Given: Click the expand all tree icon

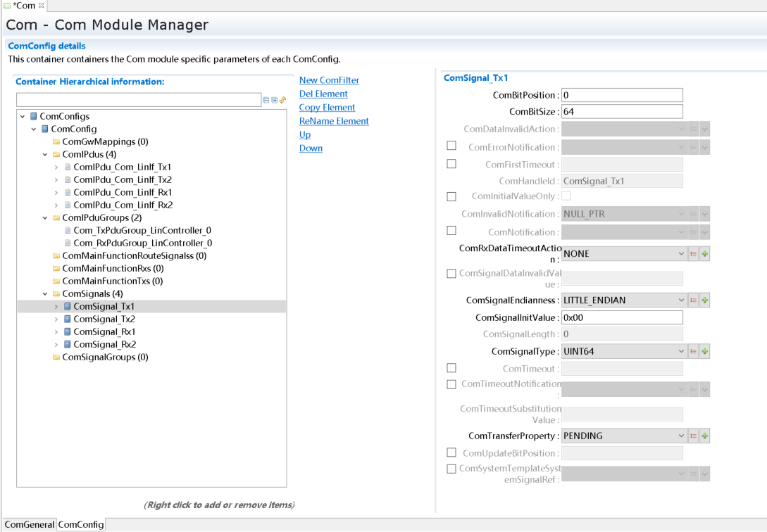Looking at the screenshot, I should click(x=275, y=101).
